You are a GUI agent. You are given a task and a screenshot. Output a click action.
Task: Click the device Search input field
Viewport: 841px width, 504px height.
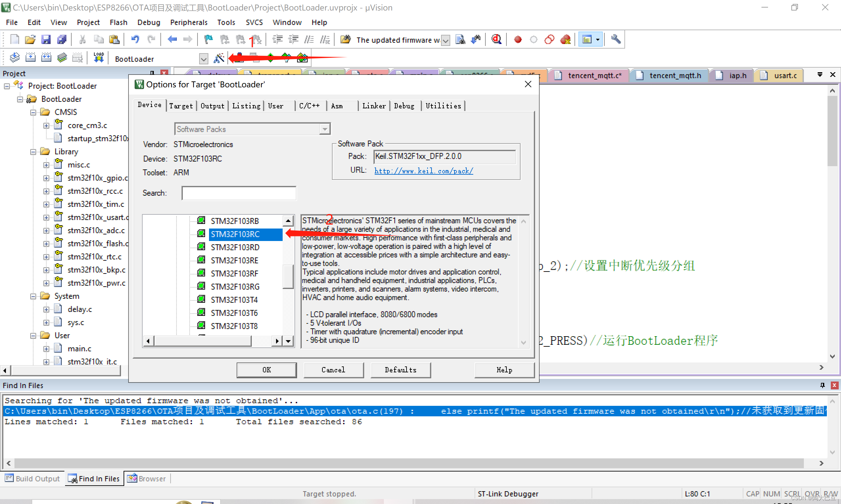point(239,193)
